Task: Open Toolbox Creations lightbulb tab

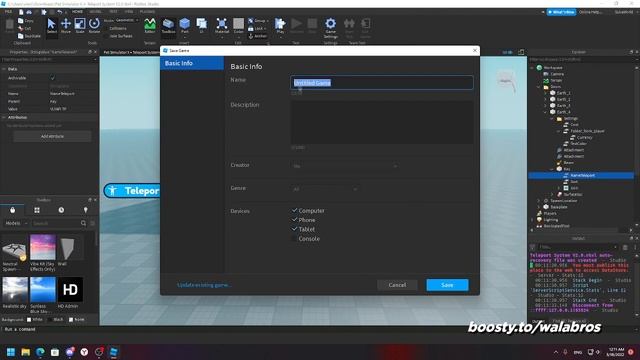Action: 86,210
